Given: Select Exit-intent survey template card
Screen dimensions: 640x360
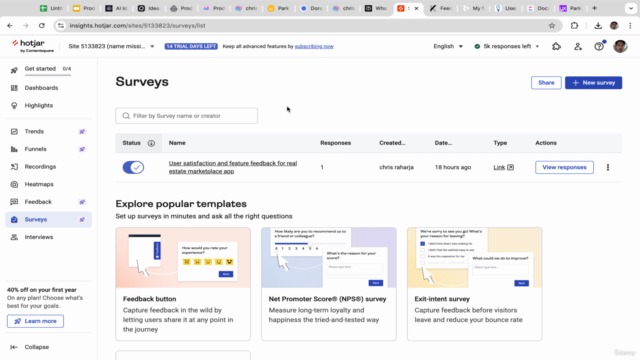Looking at the screenshot, I should tap(474, 284).
